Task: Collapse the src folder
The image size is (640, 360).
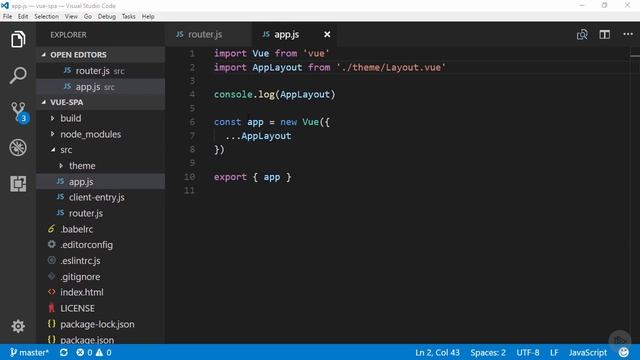Action: pyautogui.click(x=101, y=150)
